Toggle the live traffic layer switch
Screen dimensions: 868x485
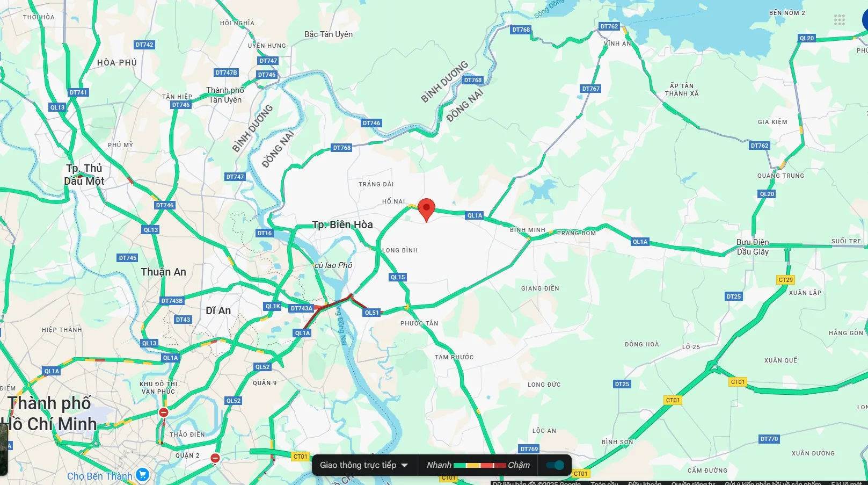[x=555, y=465]
